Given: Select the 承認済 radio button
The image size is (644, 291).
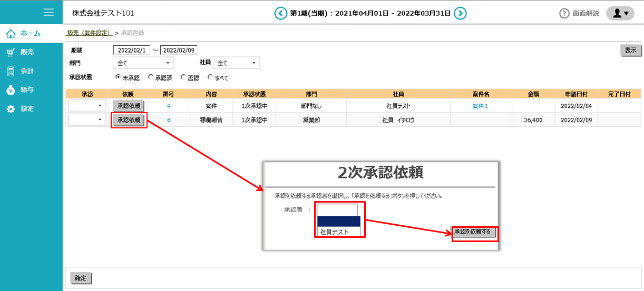Looking at the screenshot, I should point(151,77).
